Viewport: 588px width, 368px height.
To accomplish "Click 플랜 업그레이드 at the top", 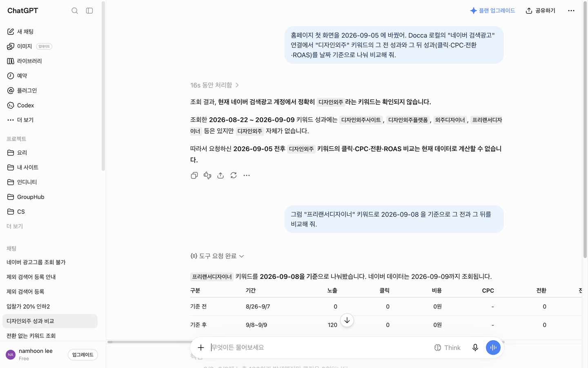I will tap(492, 11).
